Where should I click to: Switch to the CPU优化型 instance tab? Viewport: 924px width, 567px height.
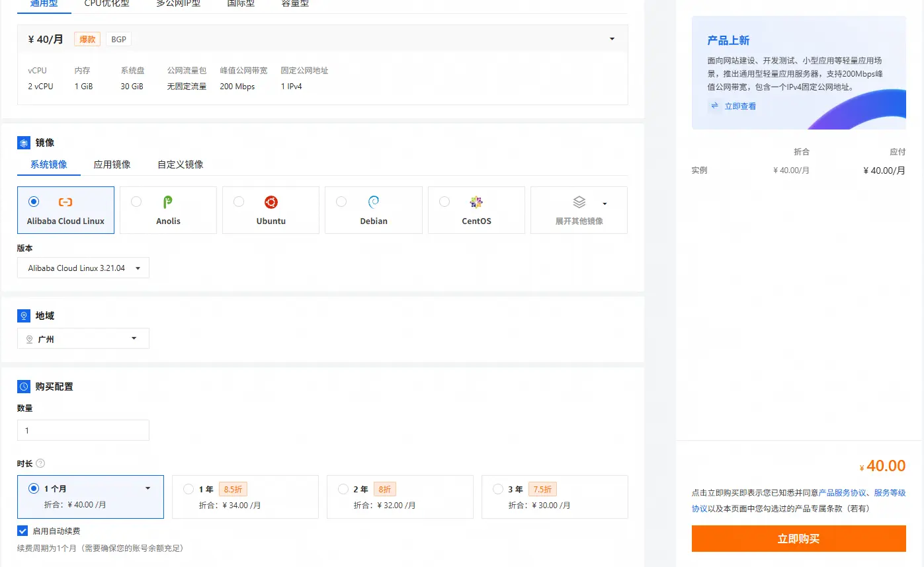(107, 3)
